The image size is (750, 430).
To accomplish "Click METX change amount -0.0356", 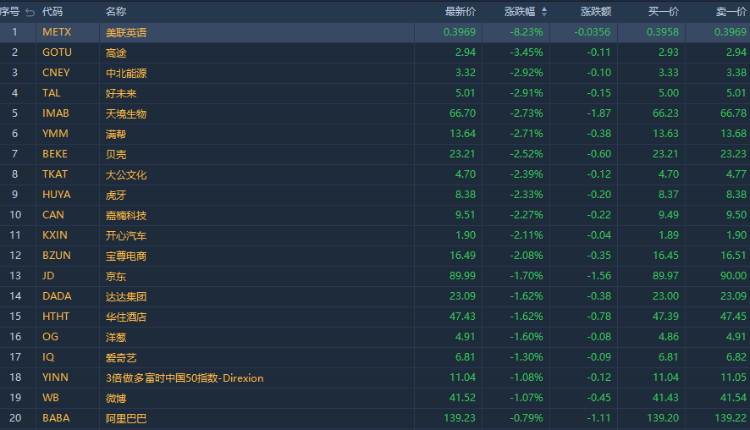I will [x=592, y=32].
